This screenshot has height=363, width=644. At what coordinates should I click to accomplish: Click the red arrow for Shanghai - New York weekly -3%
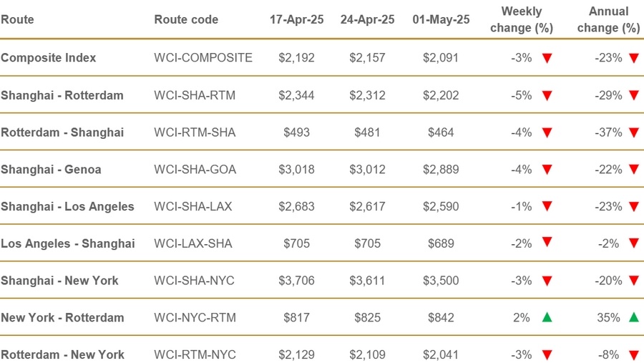click(547, 281)
